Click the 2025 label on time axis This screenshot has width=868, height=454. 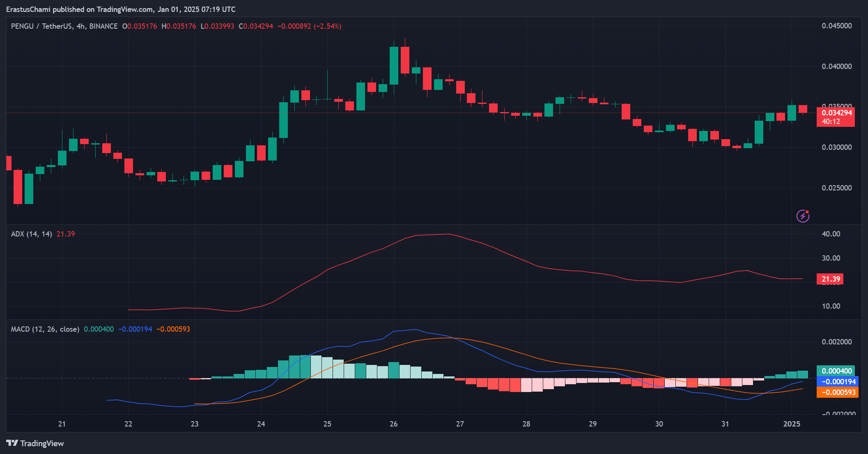click(x=792, y=424)
